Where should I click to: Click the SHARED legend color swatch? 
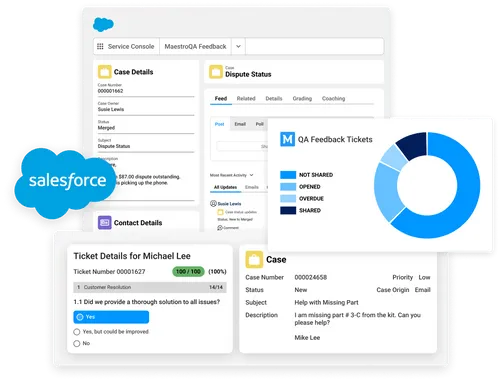coord(288,210)
